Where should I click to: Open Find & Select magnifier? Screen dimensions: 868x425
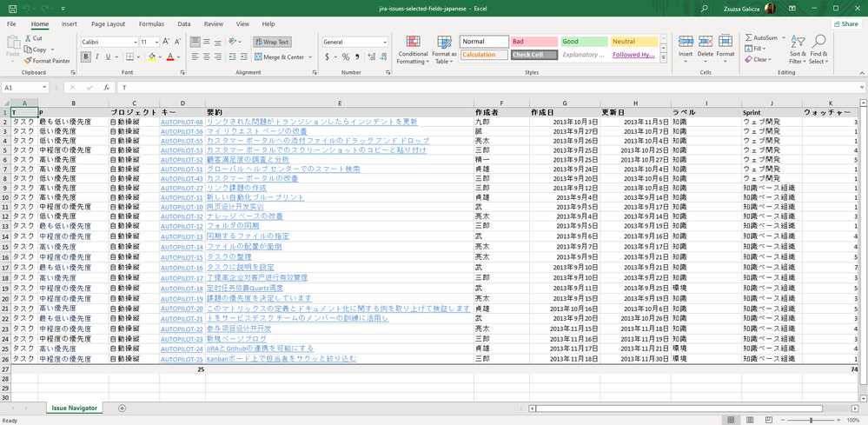[x=818, y=50]
